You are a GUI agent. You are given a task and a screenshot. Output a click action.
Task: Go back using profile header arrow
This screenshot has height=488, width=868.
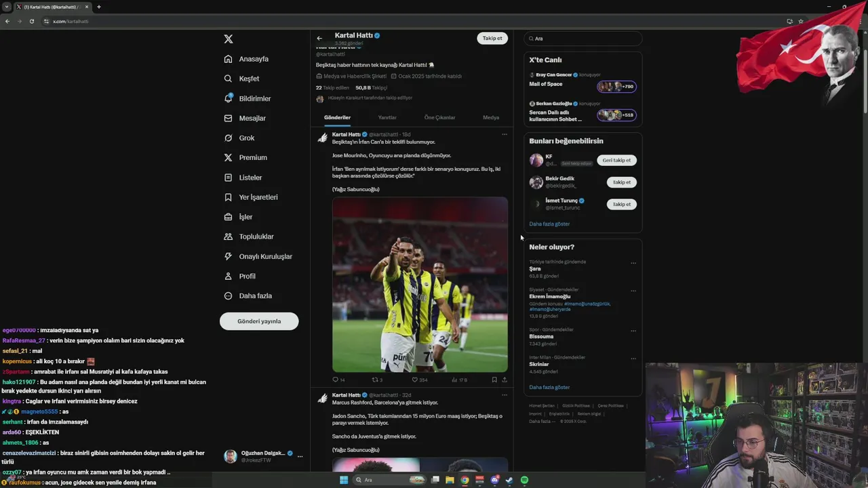(319, 38)
